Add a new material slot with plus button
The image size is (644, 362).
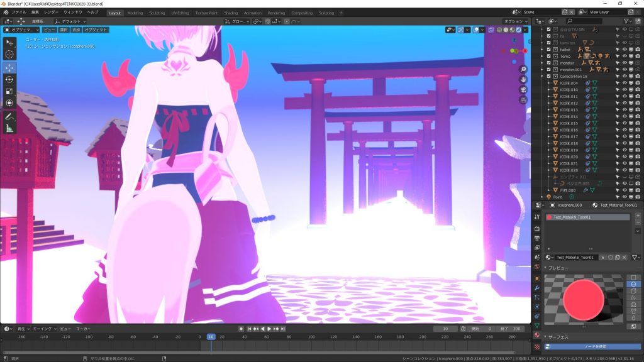click(x=638, y=216)
